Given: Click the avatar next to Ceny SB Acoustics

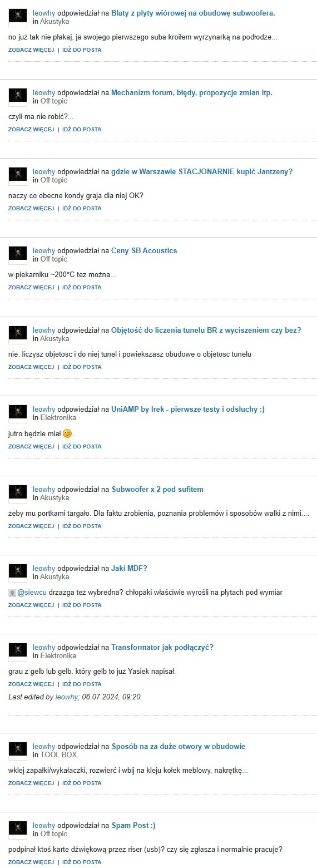Looking at the screenshot, I should [18, 256].
